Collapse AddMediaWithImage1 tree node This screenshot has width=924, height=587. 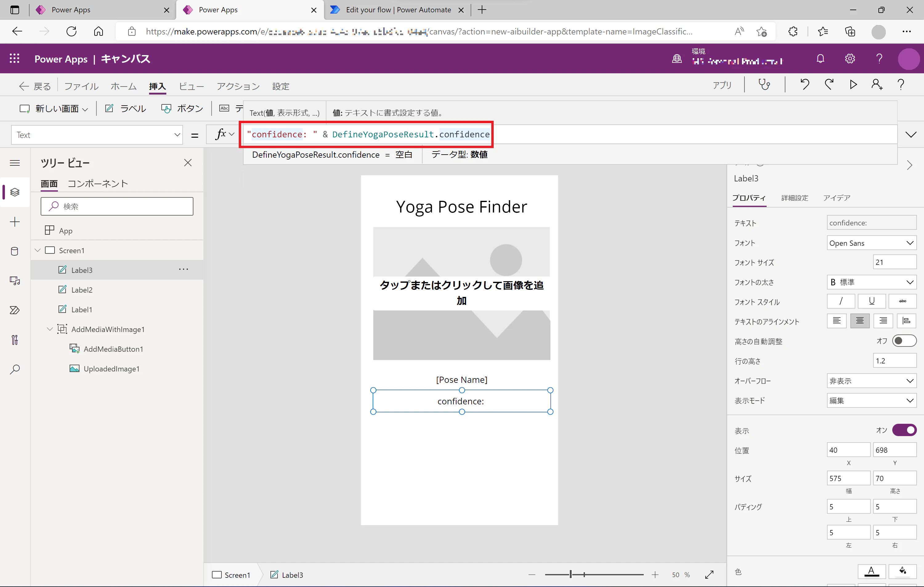[50, 329]
